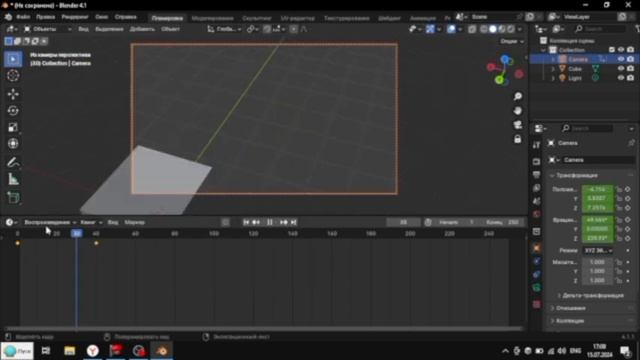Select the Scale tool
The image size is (640, 360).
[x=13, y=127]
